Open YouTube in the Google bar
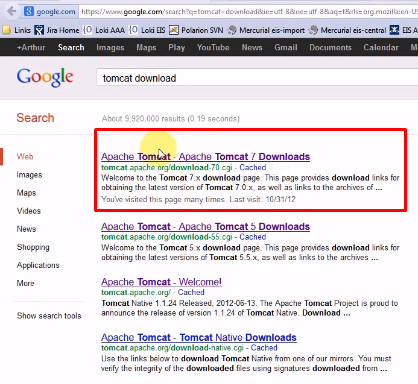The height and width of the screenshot is (384, 418). point(213,47)
